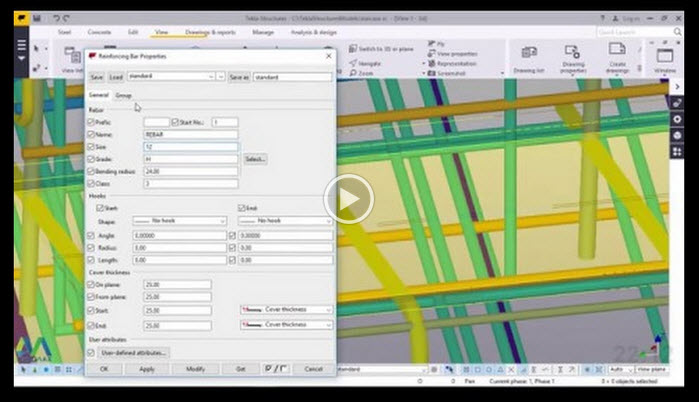Select the Navigate tool
The image size is (699, 402).
point(365,63)
